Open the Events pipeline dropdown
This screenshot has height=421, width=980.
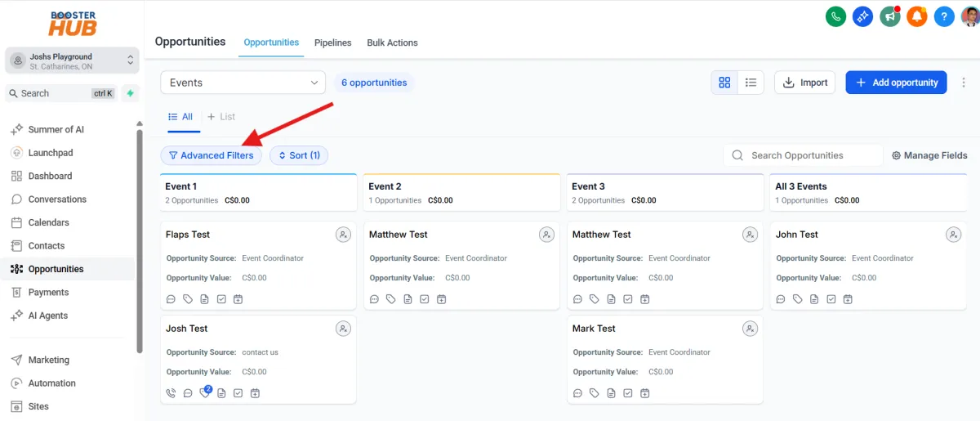point(243,83)
